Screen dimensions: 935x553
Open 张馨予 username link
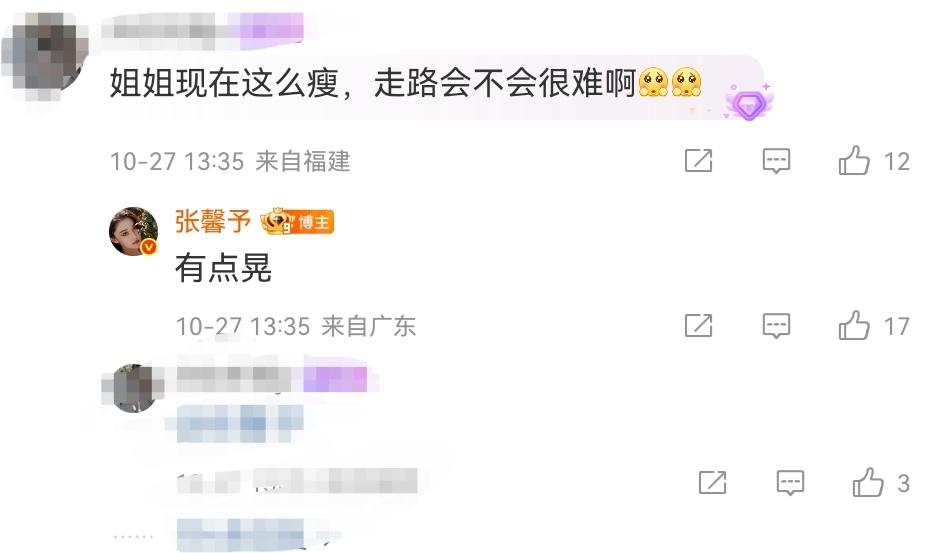tap(213, 222)
